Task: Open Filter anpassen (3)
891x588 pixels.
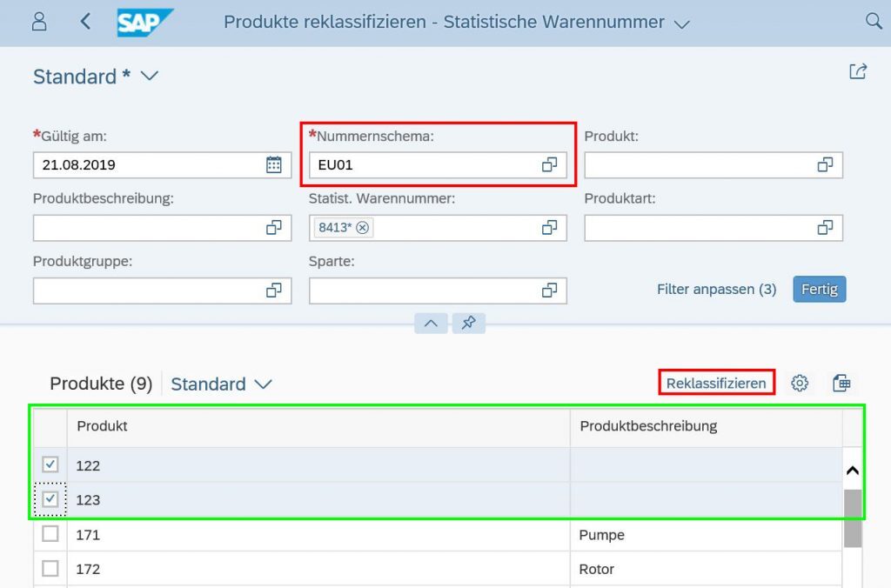Action: tap(716, 289)
